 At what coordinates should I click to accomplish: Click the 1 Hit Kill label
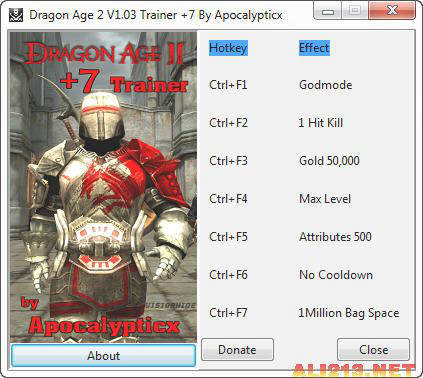(321, 123)
